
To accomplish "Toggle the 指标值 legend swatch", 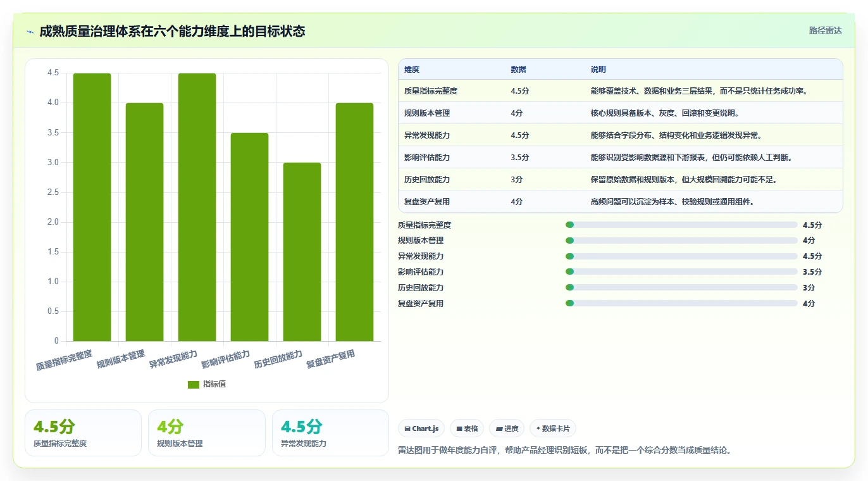I will (194, 384).
